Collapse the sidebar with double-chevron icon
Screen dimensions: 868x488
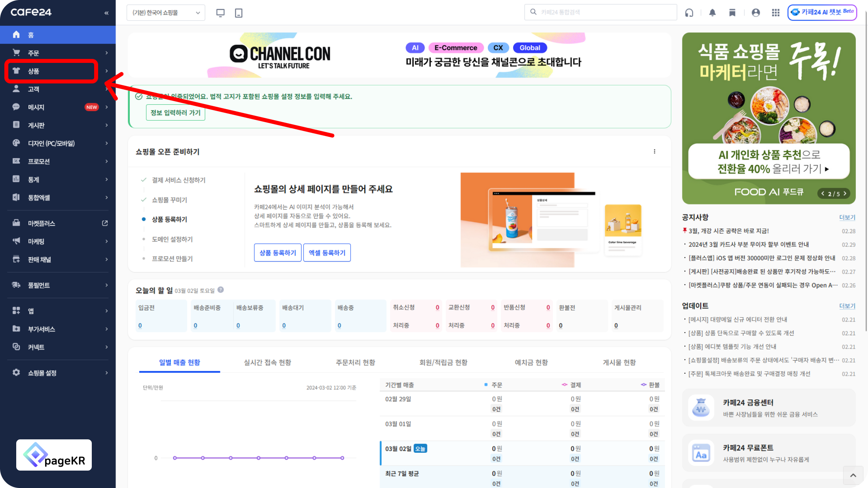(x=106, y=13)
